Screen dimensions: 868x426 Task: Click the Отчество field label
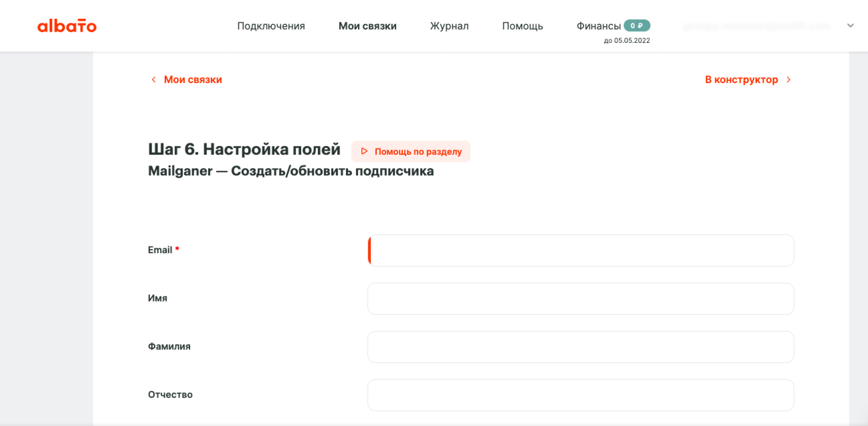click(170, 395)
